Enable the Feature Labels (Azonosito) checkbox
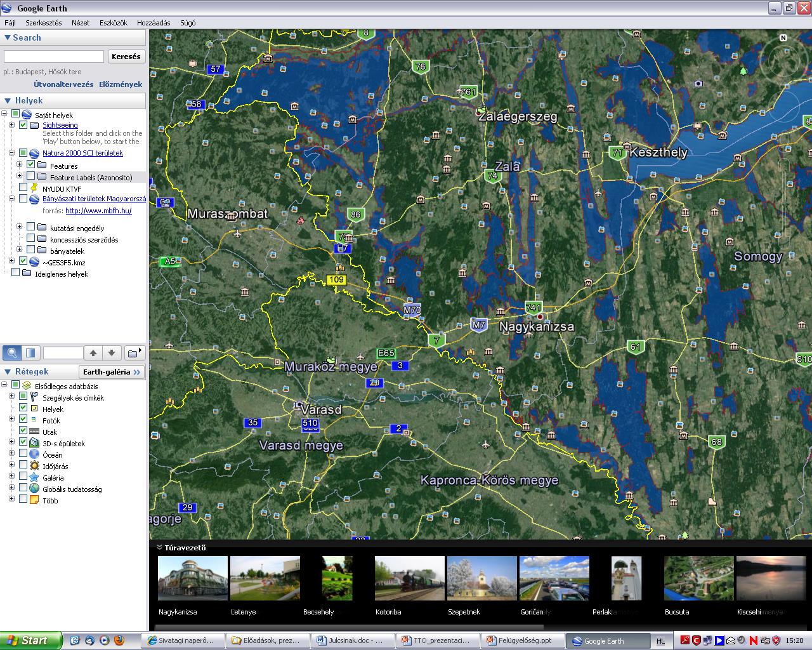Image resolution: width=812 pixels, height=650 pixels. coord(31,177)
